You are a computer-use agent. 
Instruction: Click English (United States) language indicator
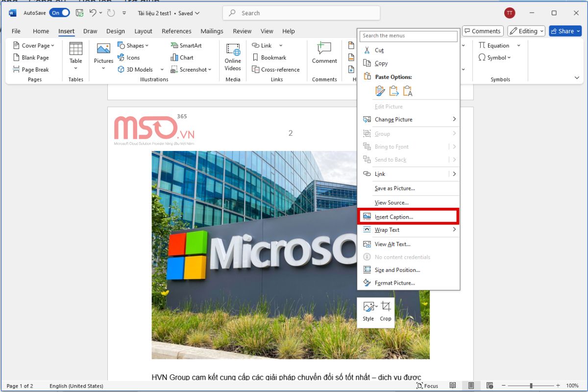(76, 386)
